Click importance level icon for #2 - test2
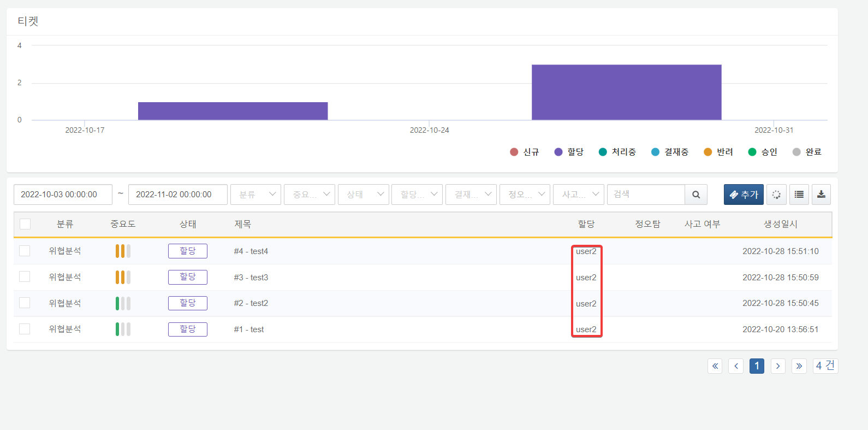Screen dimensions: 868x430 point(123,303)
